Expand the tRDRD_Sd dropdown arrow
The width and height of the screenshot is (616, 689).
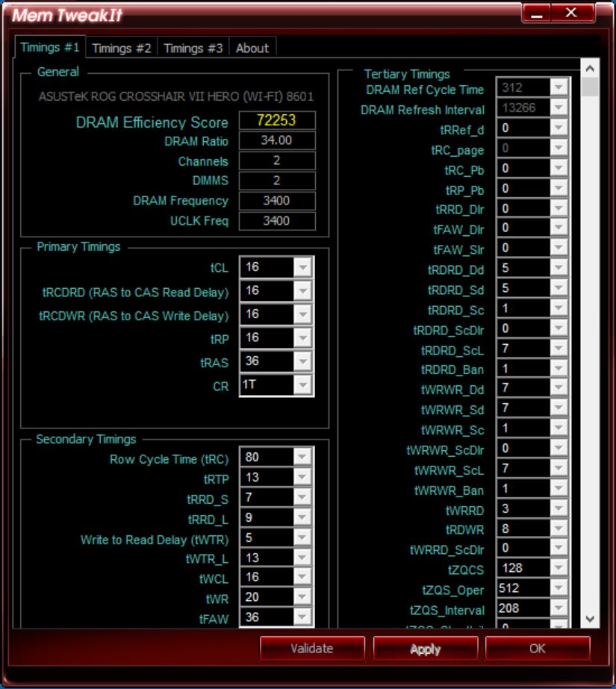pos(559,288)
